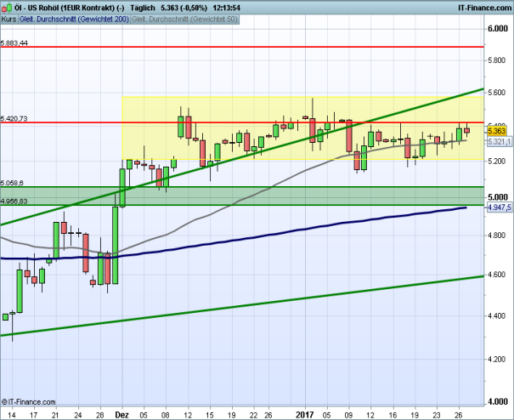Click the 5.200 price axis label
The width and height of the screenshot is (514, 420).
tap(497, 161)
